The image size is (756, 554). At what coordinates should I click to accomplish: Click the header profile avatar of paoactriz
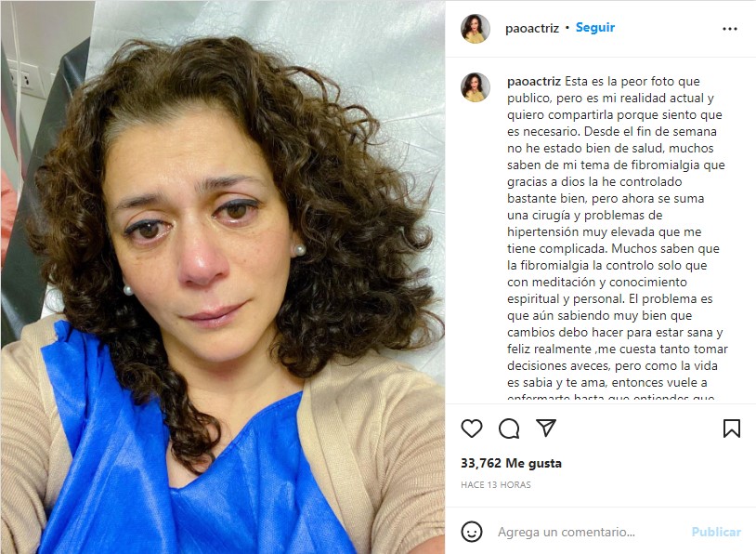tap(476, 29)
